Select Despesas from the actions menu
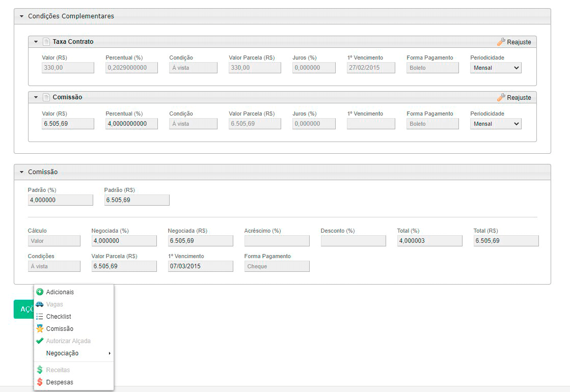 60,382
